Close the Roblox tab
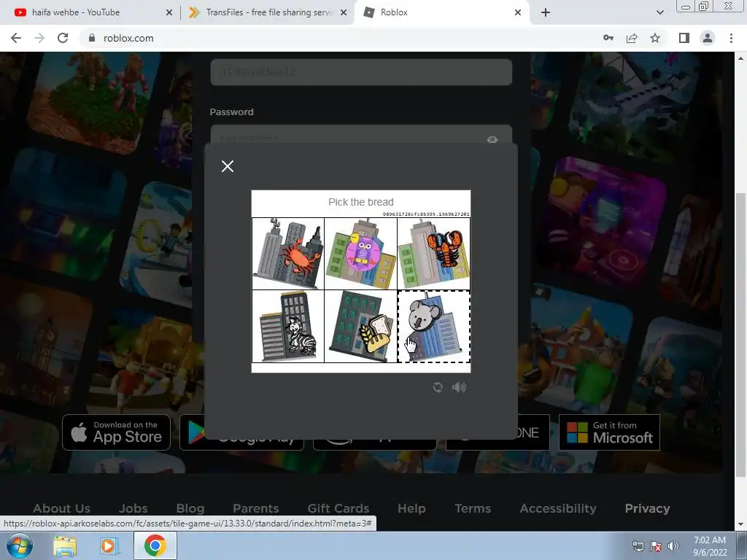The image size is (747, 560). (x=518, y=12)
